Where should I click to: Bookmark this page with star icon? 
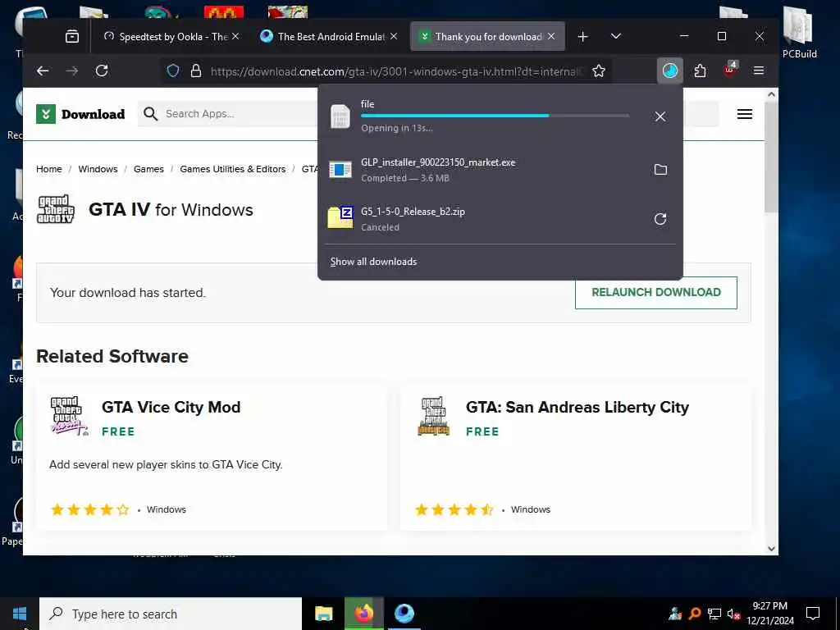click(x=598, y=71)
